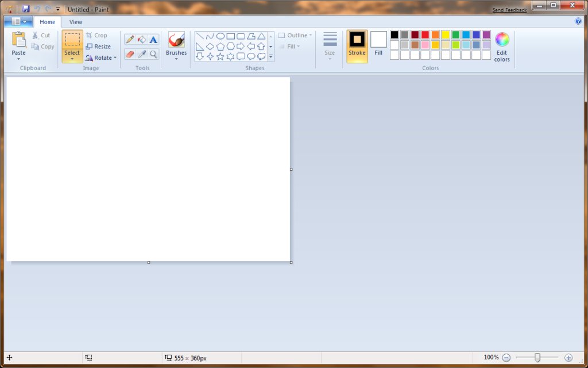Pick the black color swatch

(x=394, y=35)
